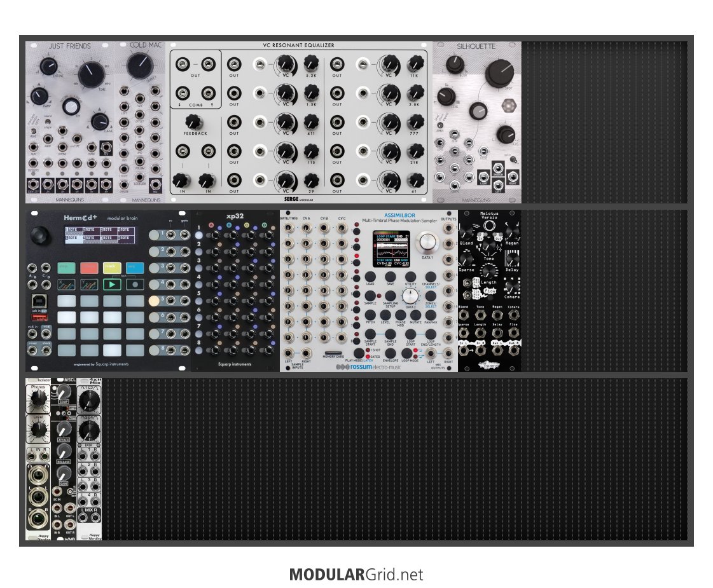Flip the sound/shape switch on Just Friends

pyautogui.click(x=48, y=122)
